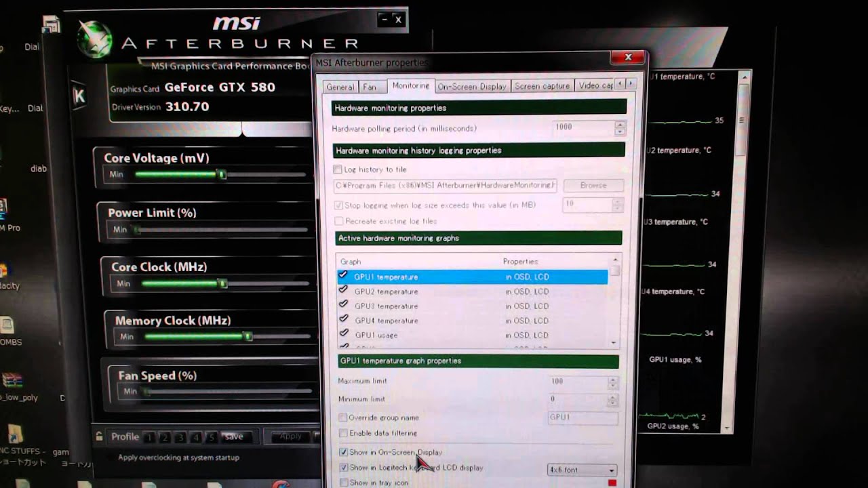This screenshot has height=488, width=868.
Task: Click the Core Clock slider handle
Action: point(224,283)
